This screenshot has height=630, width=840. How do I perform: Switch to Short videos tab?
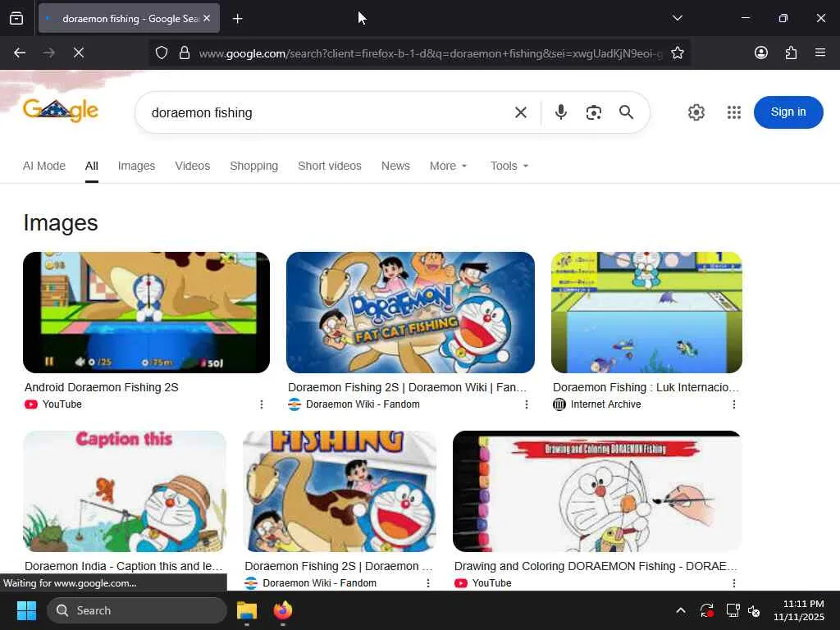330,166
